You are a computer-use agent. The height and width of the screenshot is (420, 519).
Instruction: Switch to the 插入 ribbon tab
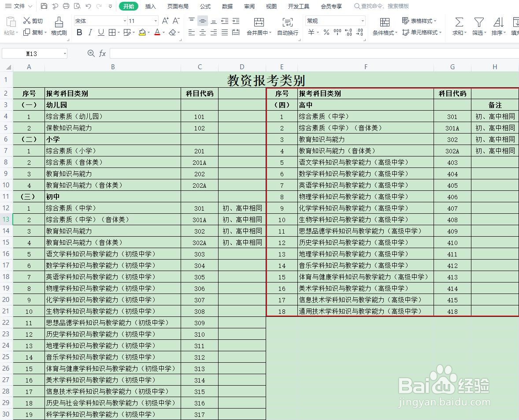click(150, 6)
